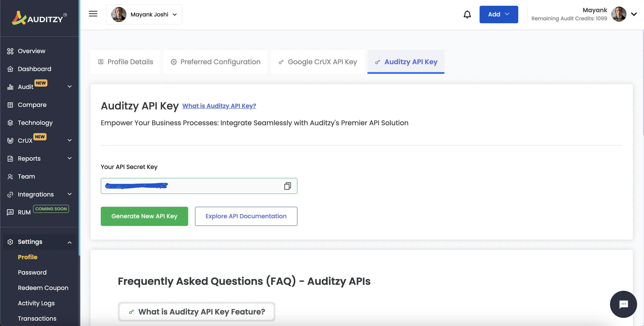The image size is (644, 326).
Task: Open the Mayank Joshi account dropdown
Action: pos(144,15)
